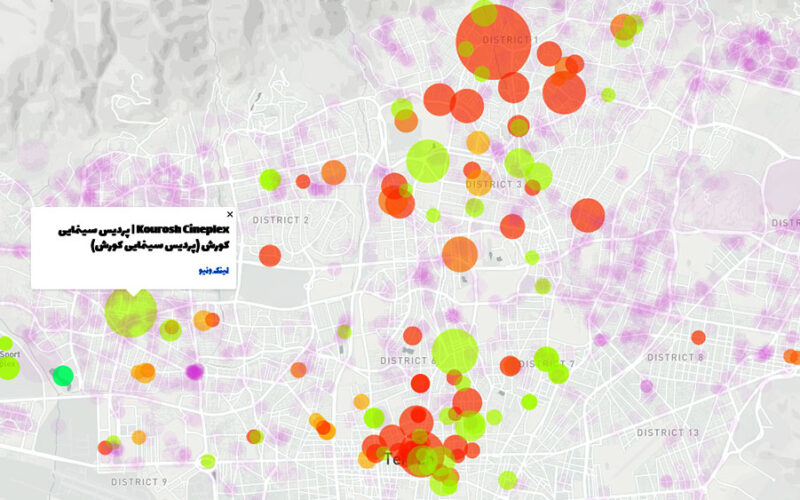Image resolution: width=800 pixels, height=500 pixels.
Task: Select the large green circle under the popup pointer
Action: pos(131,311)
